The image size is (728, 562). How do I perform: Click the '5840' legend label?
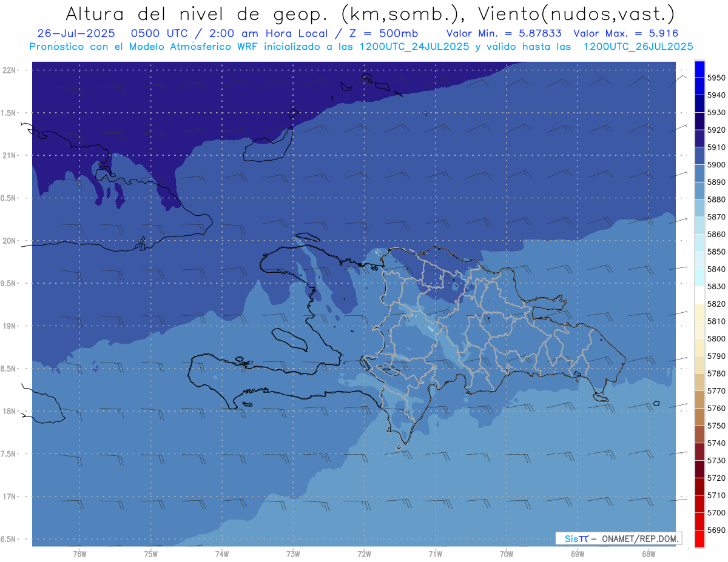click(716, 269)
